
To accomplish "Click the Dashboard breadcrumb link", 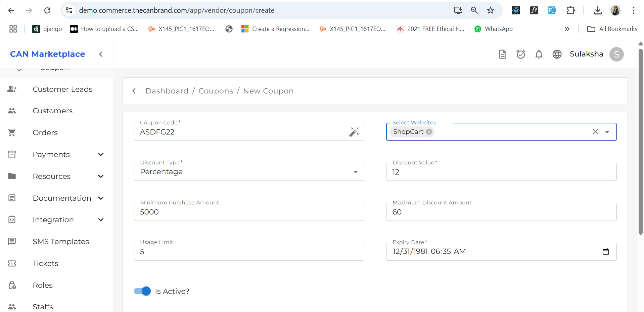I will coord(167,91).
